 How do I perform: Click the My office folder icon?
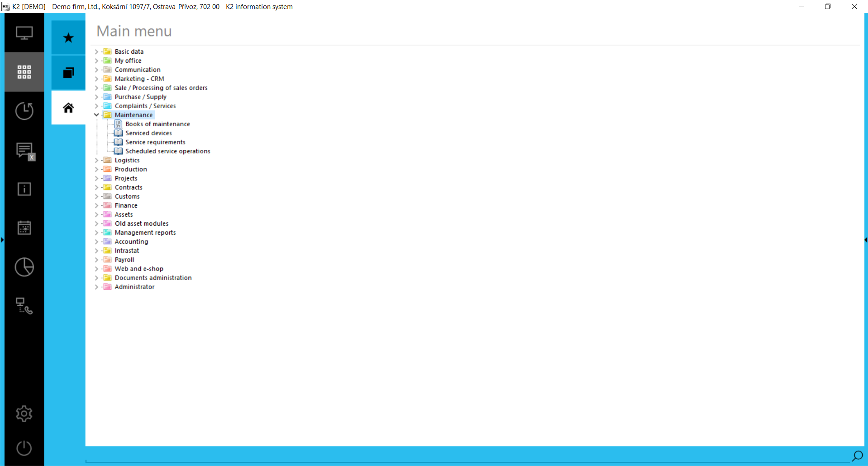[x=108, y=61]
